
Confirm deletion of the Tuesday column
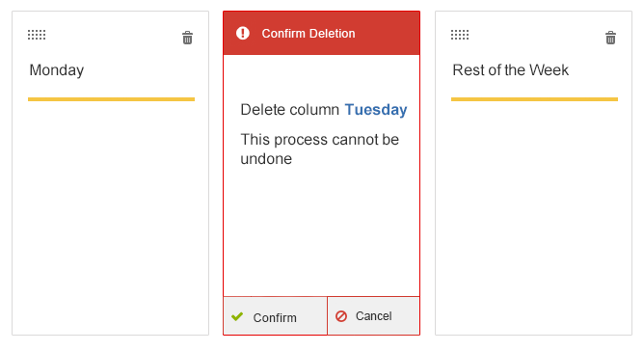point(275,316)
